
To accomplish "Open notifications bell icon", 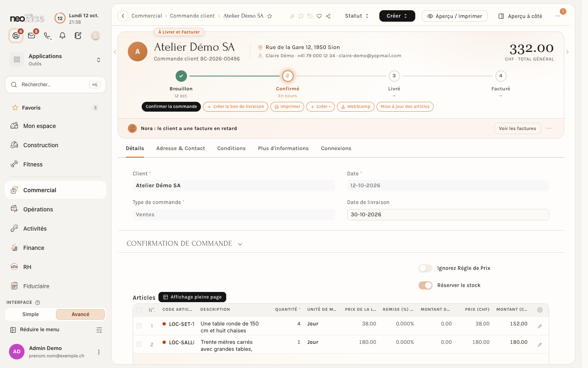I will pyautogui.click(x=62, y=36).
